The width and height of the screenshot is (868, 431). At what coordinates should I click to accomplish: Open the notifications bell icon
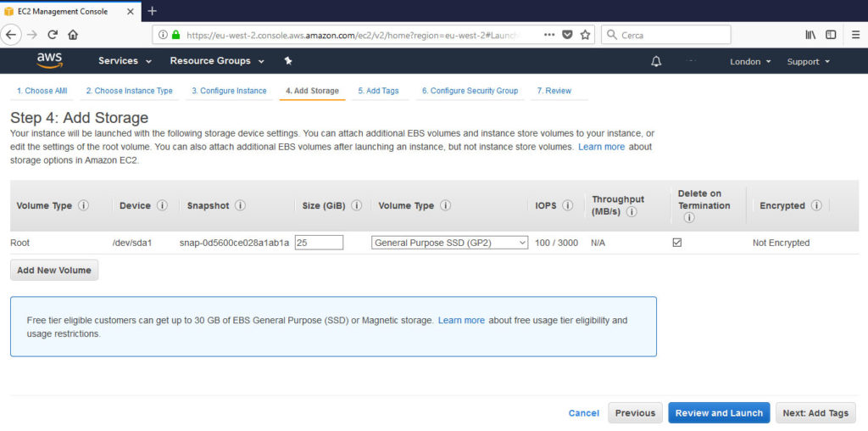(656, 61)
